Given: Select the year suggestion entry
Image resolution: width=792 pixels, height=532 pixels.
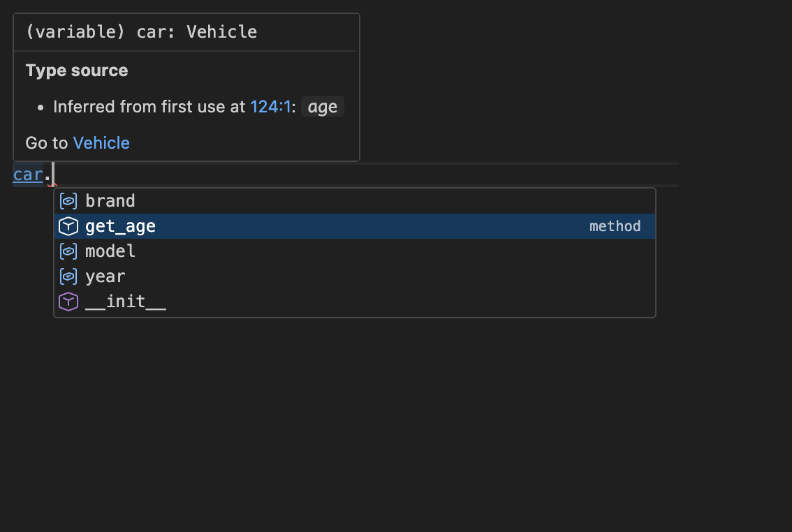Looking at the screenshot, I should [105, 276].
